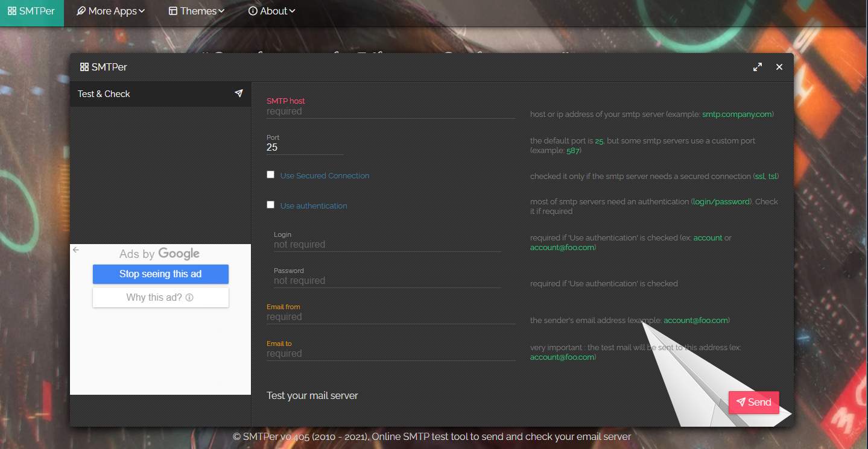Click the paper plane icon beside Test & Check
This screenshot has height=449, width=868.
(239, 93)
